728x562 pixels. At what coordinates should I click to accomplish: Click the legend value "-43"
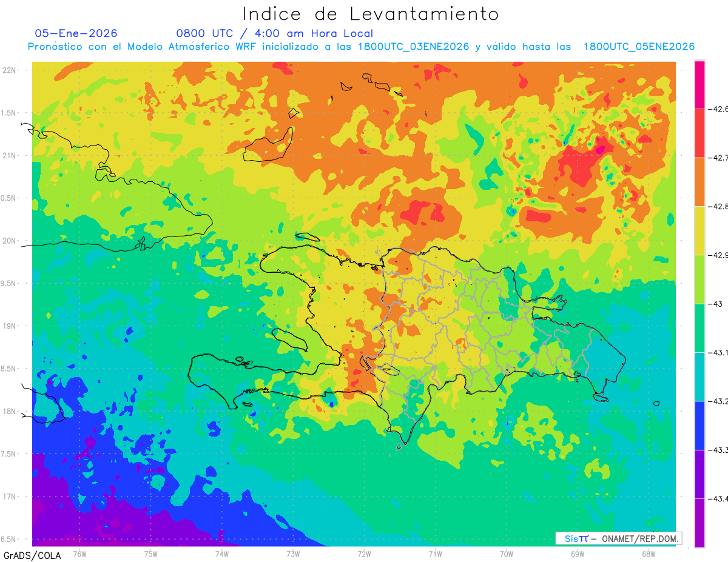(715, 304)
